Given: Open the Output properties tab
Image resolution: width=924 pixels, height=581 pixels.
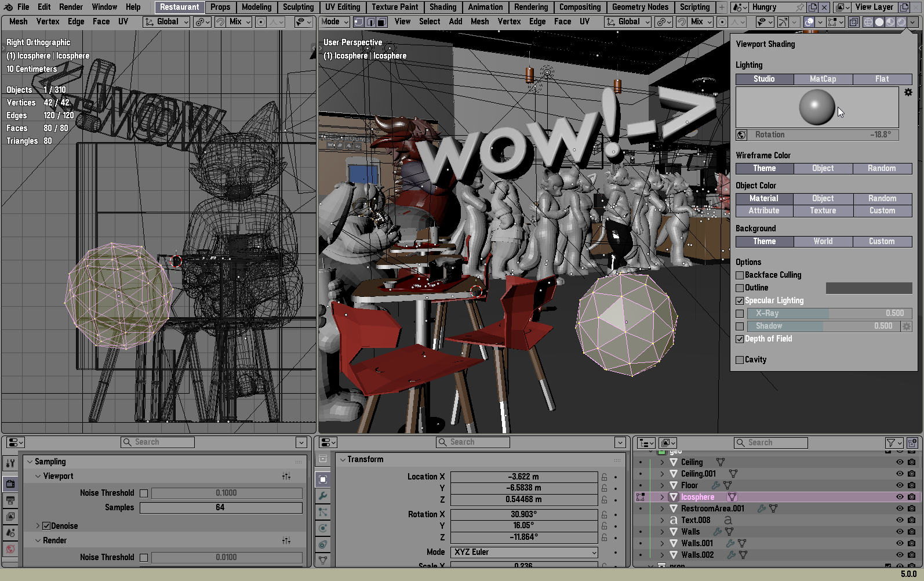Looking at the screenshot, I should click(10, 500).
